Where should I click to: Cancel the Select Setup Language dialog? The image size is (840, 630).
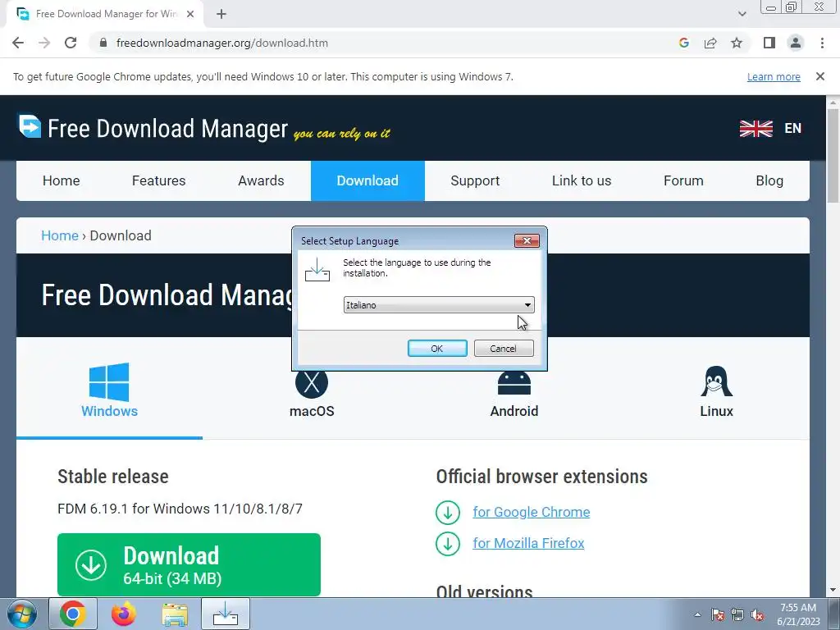pyautogui.click(x=504, y=348)
